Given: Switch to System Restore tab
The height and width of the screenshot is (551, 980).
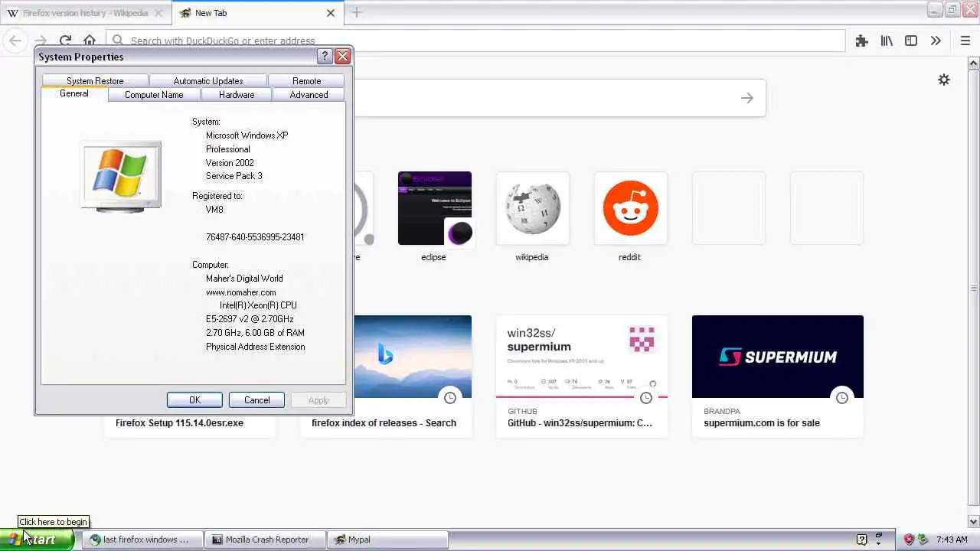Looking at the screenshot, I should [95, 81].
